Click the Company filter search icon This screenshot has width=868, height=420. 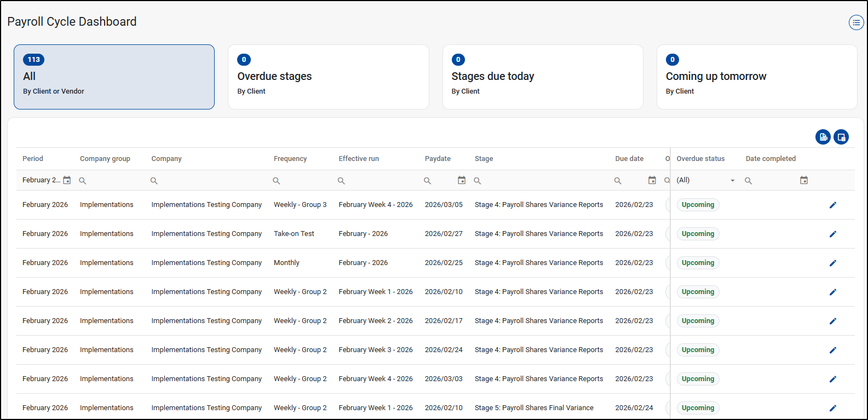(x=154, y=181)
